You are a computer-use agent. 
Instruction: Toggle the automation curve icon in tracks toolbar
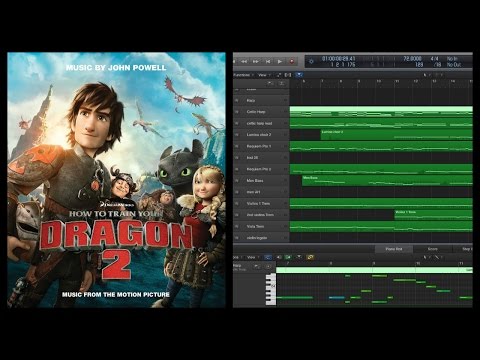[x=279, y=75]
